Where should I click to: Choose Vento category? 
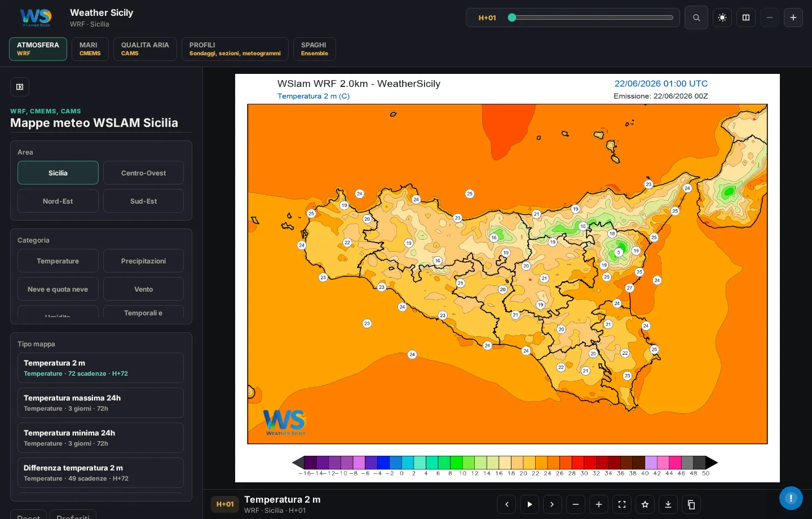click(143, 289)
